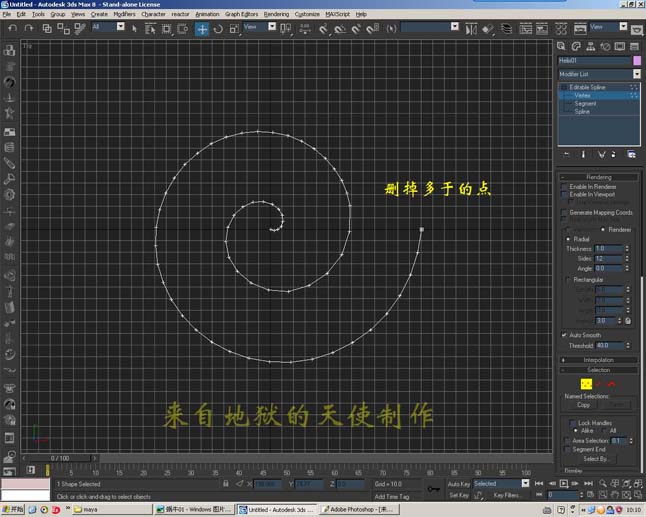
Task: Switch to the Display command panel tab
Action: 620,46
